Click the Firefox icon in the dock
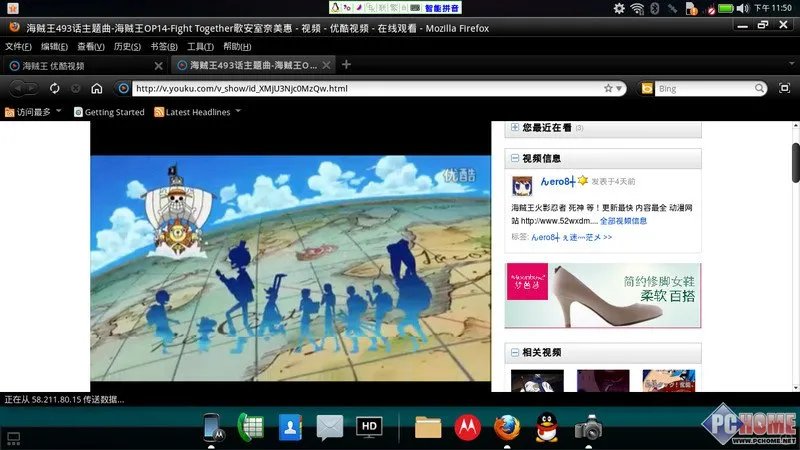The image size is (800, 450). click(507, 427)
